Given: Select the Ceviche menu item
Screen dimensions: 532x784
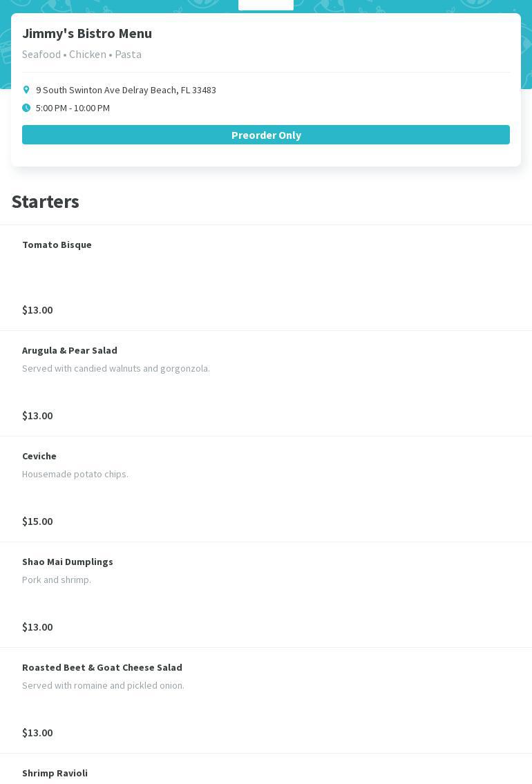Looking at the screenshot, I should [x=39, y=456].
